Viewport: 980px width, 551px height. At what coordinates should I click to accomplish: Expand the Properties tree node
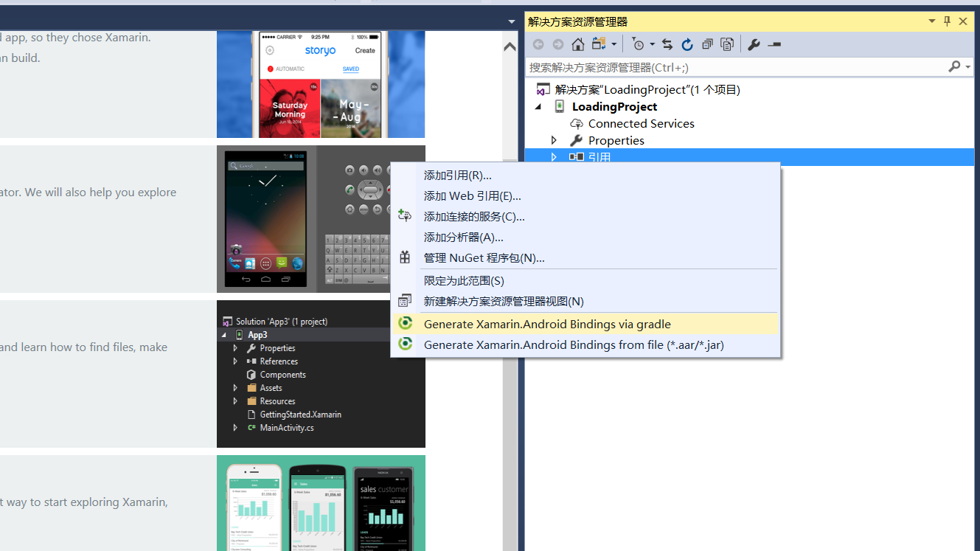click(x=555, y=140)
